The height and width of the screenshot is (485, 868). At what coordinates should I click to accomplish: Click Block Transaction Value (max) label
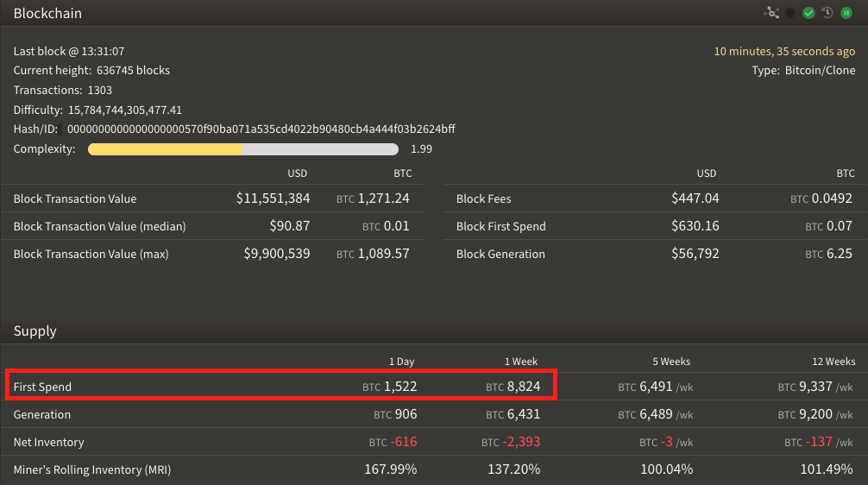(91, 254)
